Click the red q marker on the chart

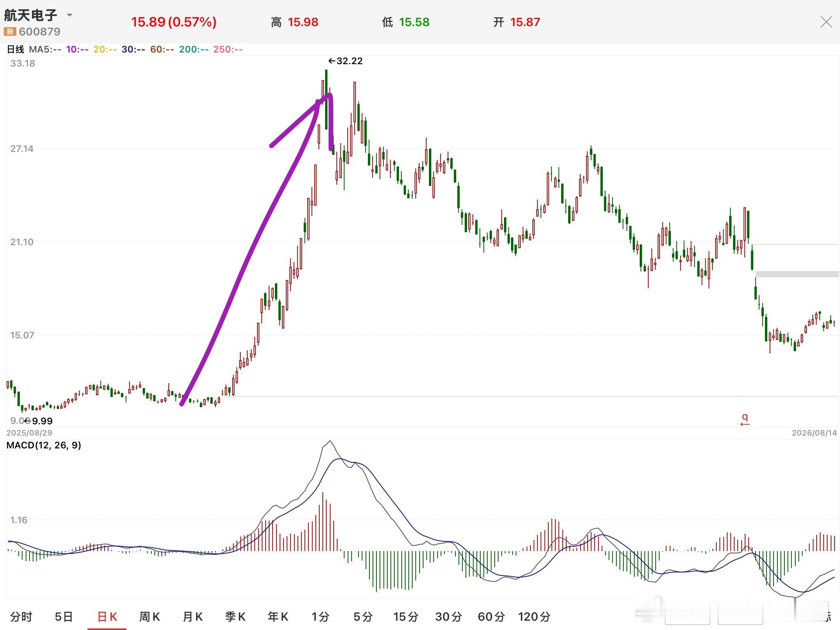(x=745, y=419)
